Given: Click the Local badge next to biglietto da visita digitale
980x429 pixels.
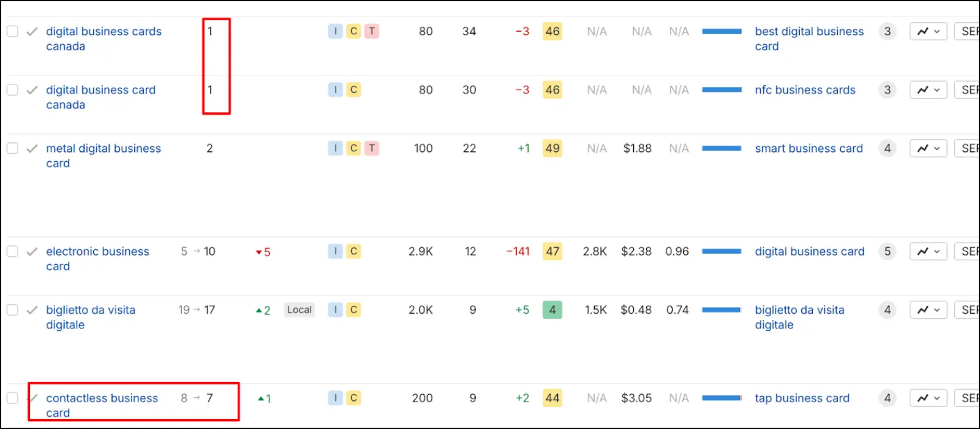Looking at the screenshot, I should click(300, 309).
